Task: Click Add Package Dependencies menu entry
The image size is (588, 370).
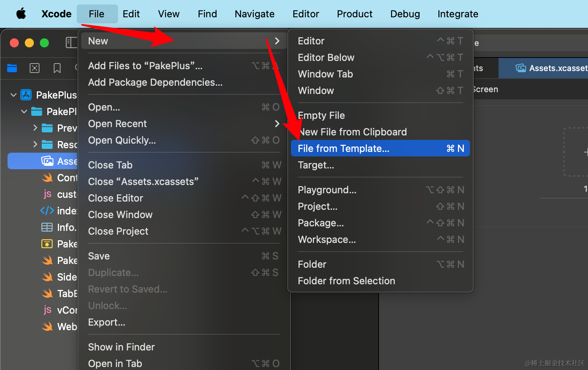Action: (155, 82)
